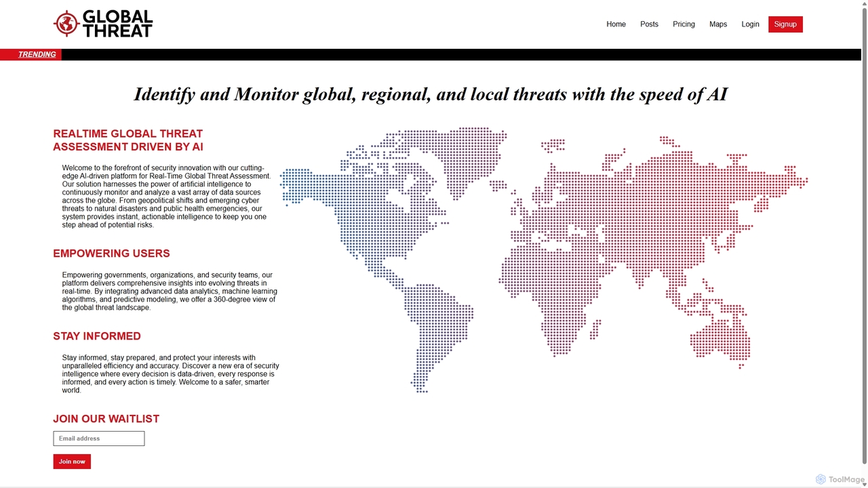868x488 pixels.
Task: Go to the Posts page
Action: point(649,24)
